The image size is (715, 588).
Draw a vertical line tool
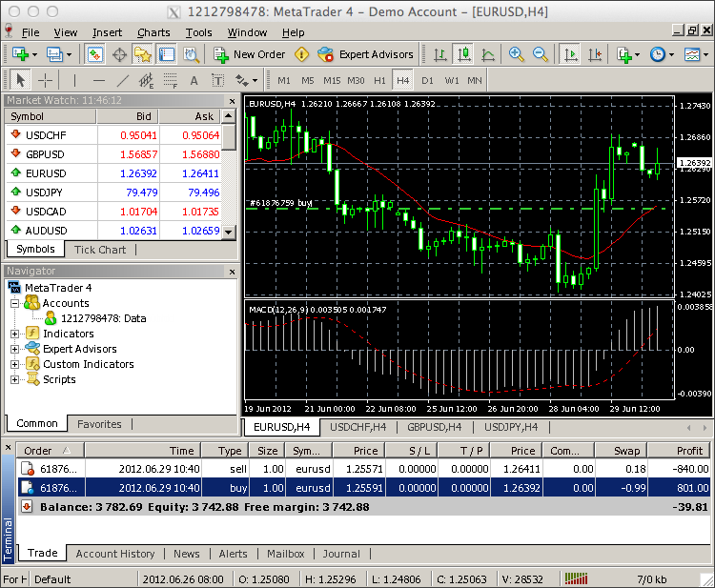(x=74, y=81)
